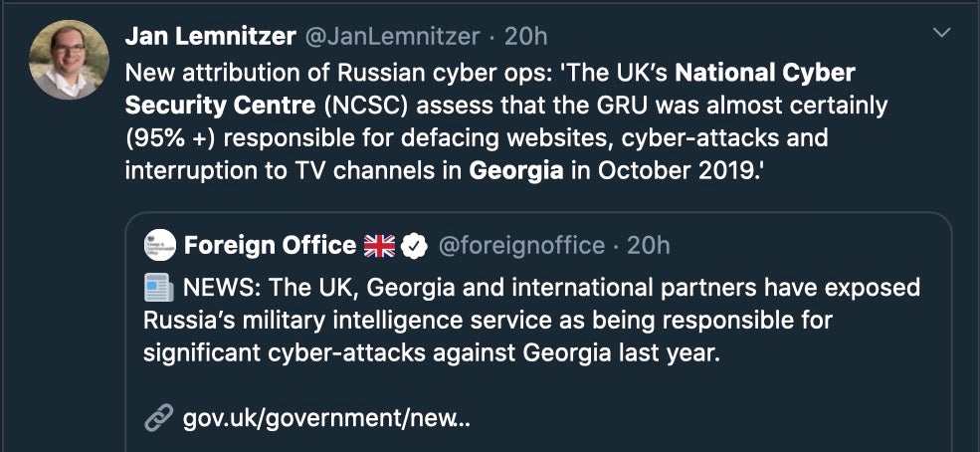Open the gov.uk/government/new… link
Image resolution: width=980 pixels, height=452 pixels.
[326, 417]
